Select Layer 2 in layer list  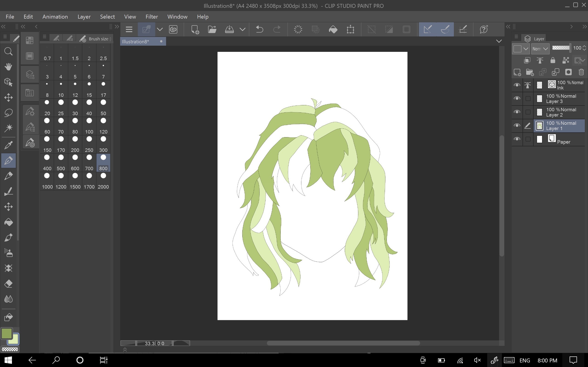coord(561,112)
